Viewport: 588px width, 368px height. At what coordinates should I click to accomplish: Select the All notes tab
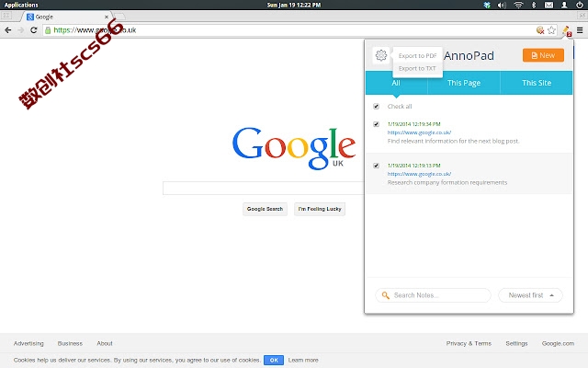[x=396, y=83]
